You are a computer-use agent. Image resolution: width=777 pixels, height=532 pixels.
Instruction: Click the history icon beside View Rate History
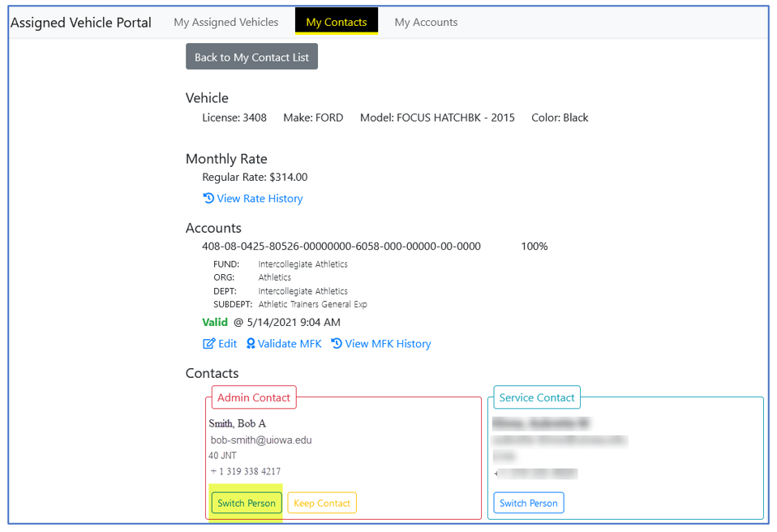pyautogui.click(x=208, y=199)
